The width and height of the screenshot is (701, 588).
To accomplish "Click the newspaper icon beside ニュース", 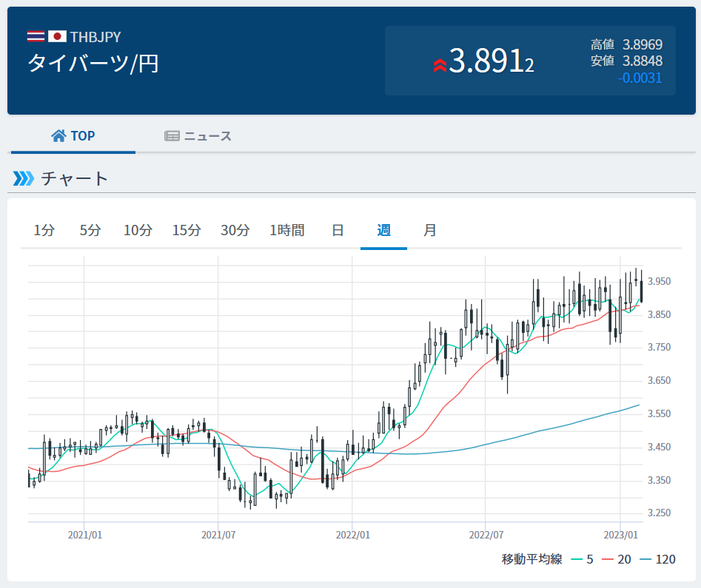I will [x=172, y=136].
